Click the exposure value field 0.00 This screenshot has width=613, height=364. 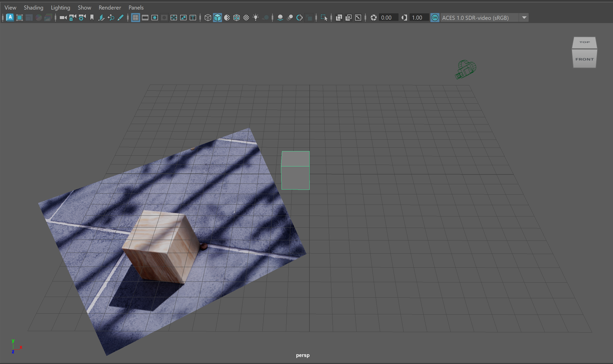click(x=388, y=18)
